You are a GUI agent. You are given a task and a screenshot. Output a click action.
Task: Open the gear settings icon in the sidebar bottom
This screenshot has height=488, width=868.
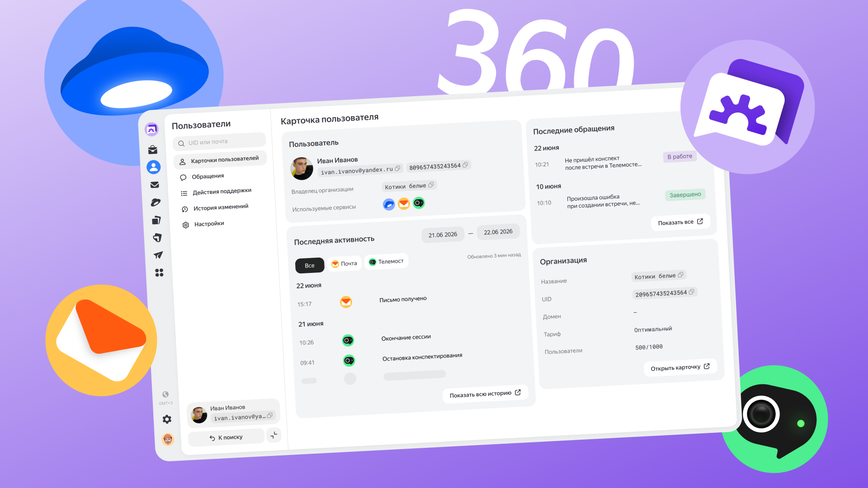[167, 419]
